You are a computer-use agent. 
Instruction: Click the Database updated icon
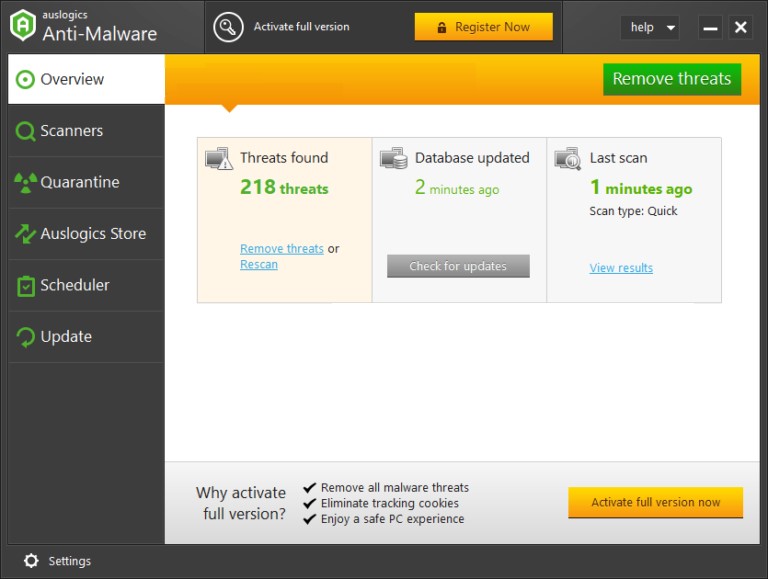[x=393, y=158]
